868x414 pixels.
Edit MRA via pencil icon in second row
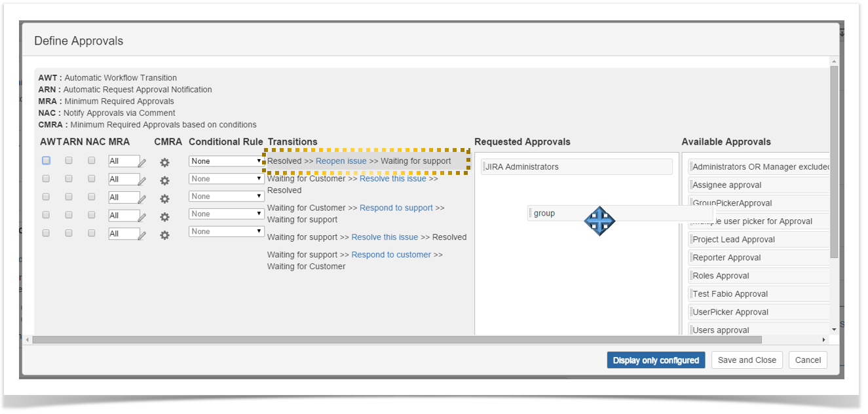coord(142,181)
